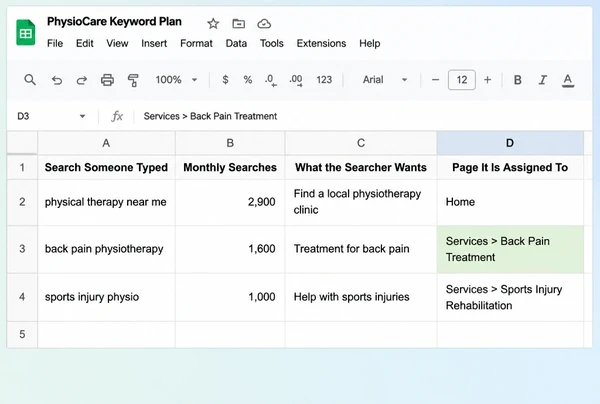This screenshot has width=600, height=404.
Task: Increase decimal places
Action: pyautogui.click(x=296, y=80)
